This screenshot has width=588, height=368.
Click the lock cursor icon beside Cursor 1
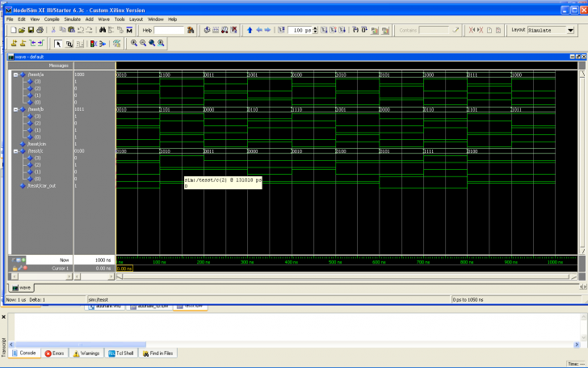pos(15,268)
